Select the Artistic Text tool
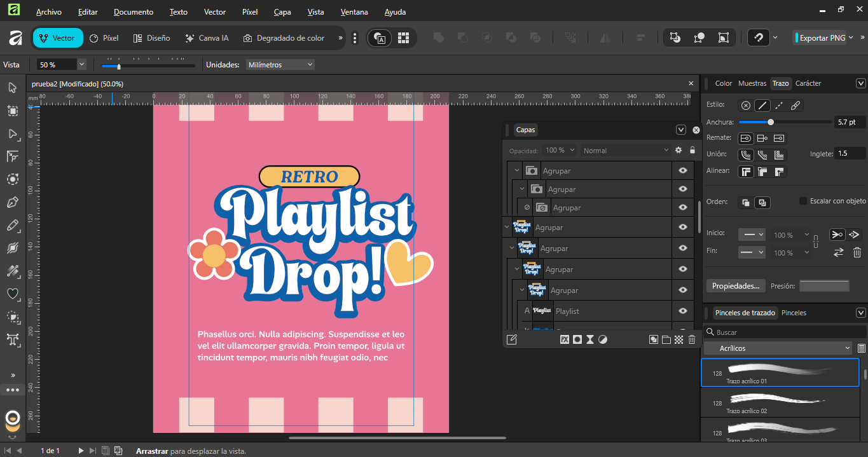868x457 pixels. (12, 339)
